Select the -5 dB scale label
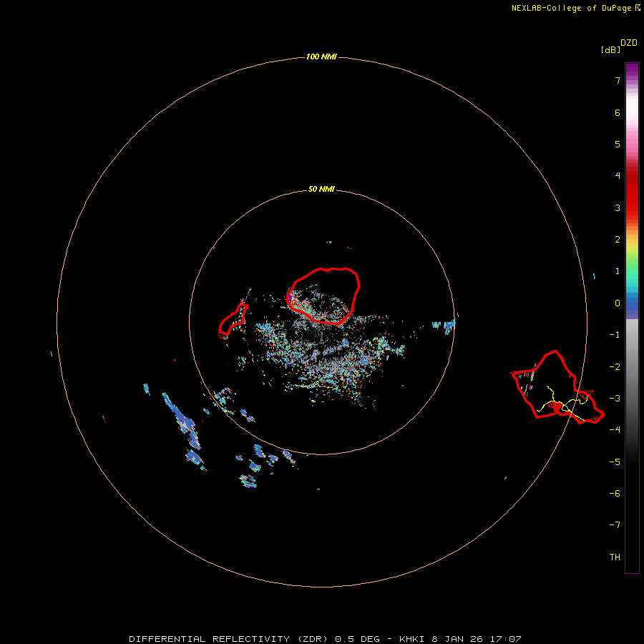The width and height of the screenshot is (644, 644). point(615,462)
